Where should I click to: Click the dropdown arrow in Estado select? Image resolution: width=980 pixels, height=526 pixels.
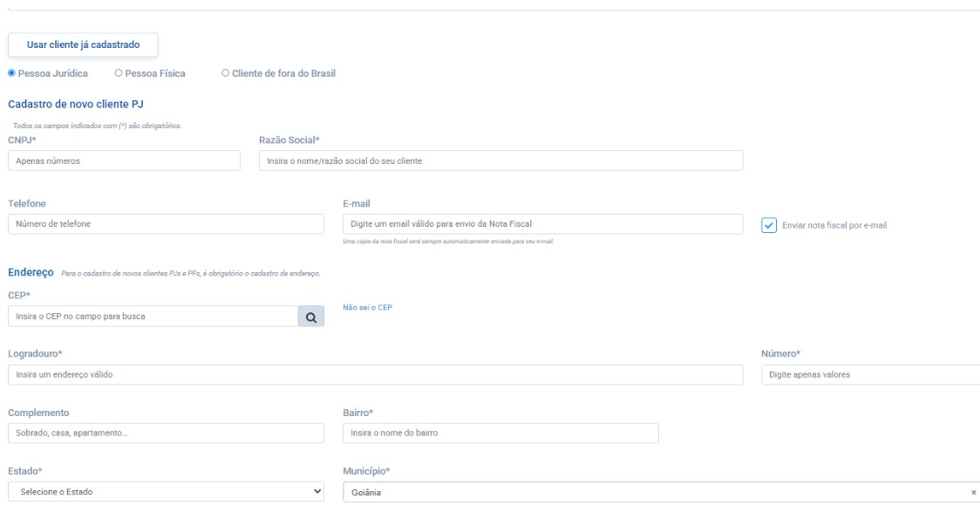tap(316, 492)
